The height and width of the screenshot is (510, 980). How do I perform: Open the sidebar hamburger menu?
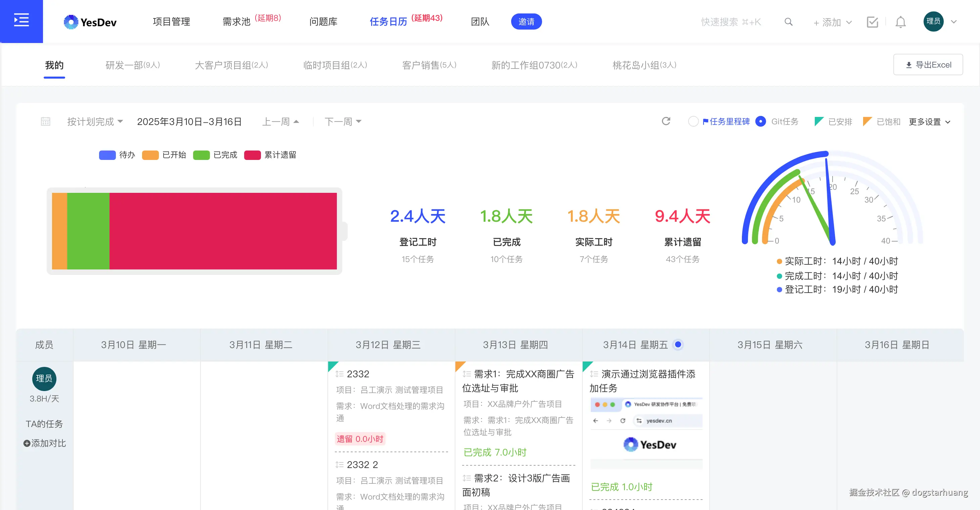tap(21, 21)
